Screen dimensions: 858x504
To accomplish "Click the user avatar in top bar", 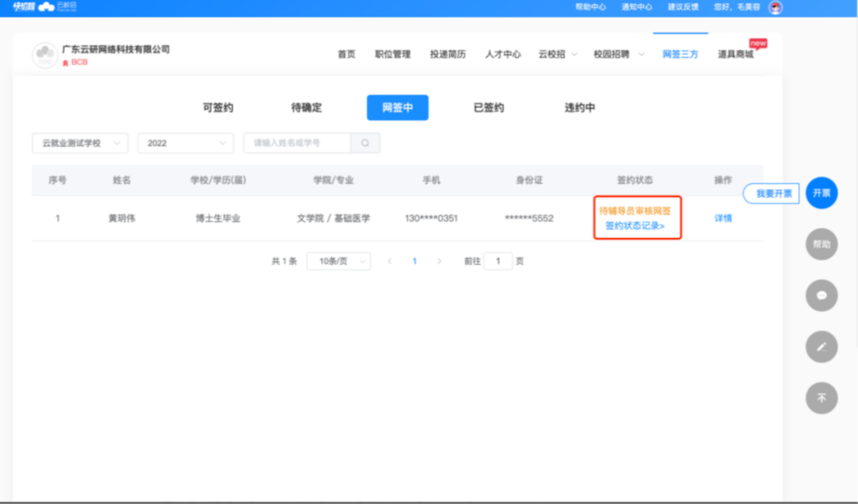I will click(775, 7).
